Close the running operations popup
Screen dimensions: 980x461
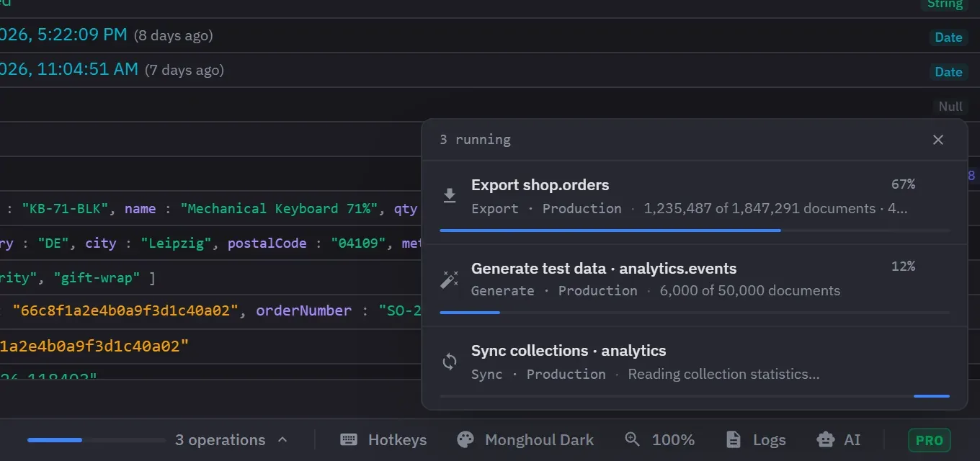coord(937,140)
